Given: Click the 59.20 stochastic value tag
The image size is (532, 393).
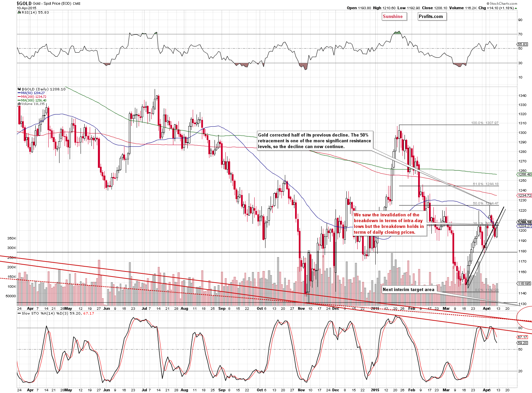Looking at the screenshot, I should point(522,343).
